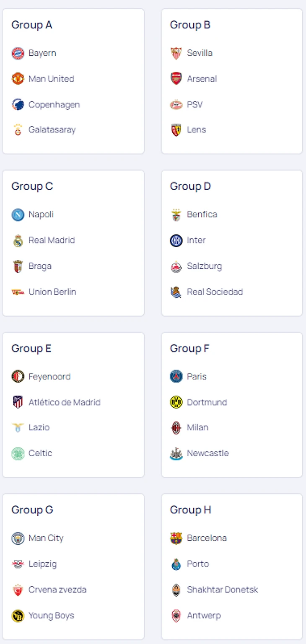Click the Man United crest icon
The image size is (306, 644).
18,79
